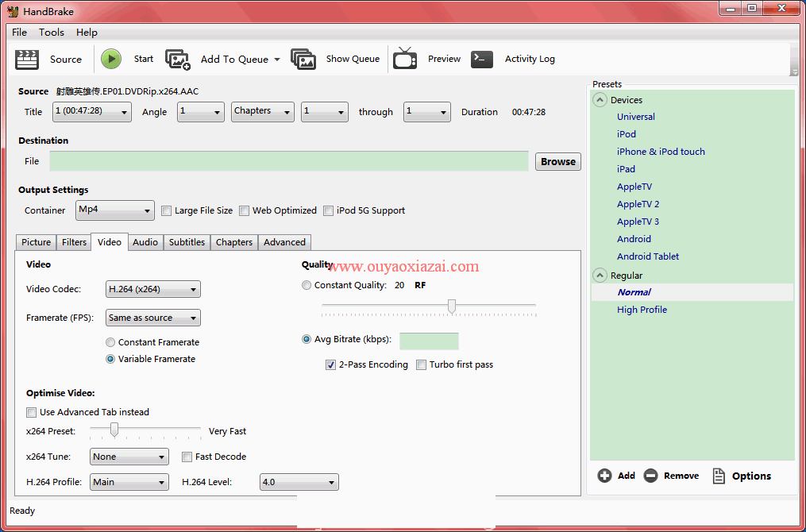
Task: Open the H.264 Level dropdown
Action: pyautogui.click(x=299, y=482)
